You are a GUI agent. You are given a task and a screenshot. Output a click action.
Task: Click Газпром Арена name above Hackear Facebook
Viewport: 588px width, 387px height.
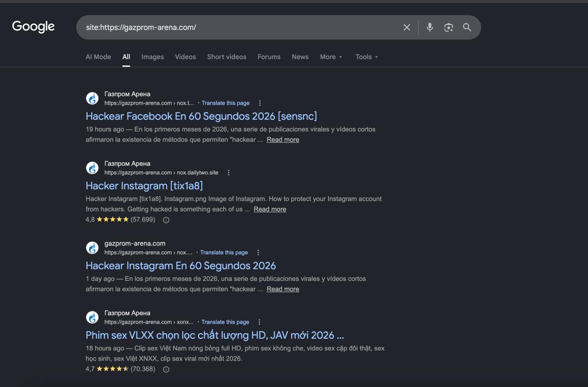[x=127, y=94]
